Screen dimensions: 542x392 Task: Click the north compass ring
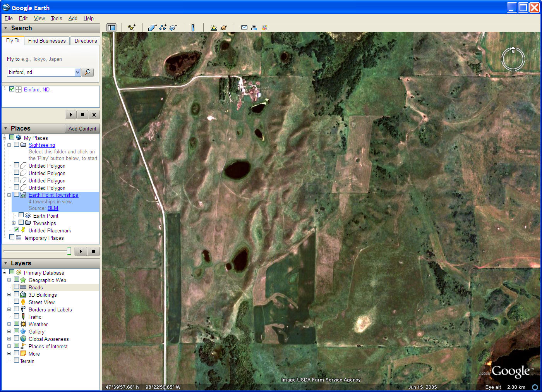[x=513, y=59]
